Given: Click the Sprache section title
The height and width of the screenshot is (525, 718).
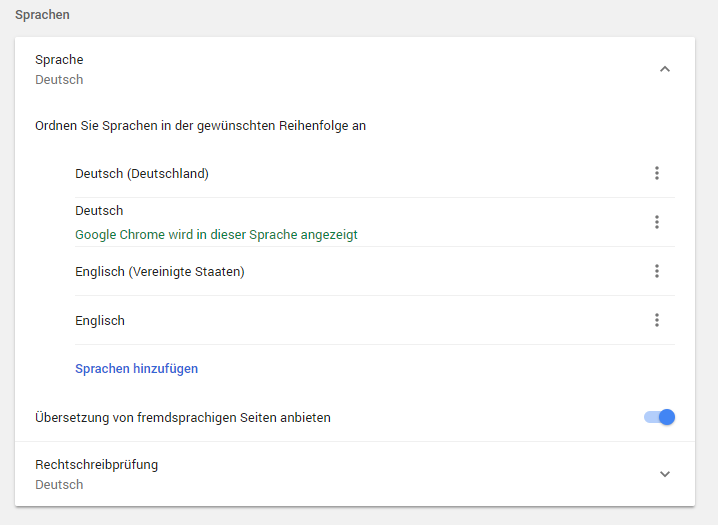Looking at the screenshot, I should pyautogui.click(x=59, y=60).
